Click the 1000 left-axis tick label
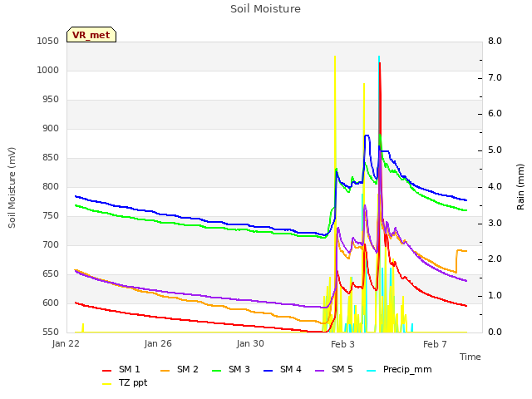Image resolution: width=532 pixels, height=399 pixels. point(48,70)
